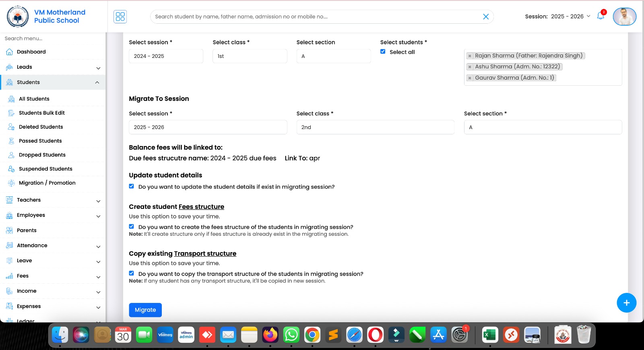This screenshot has height=350, width=644.
Task: Open source section A dropdown
Action: (334, 56)
